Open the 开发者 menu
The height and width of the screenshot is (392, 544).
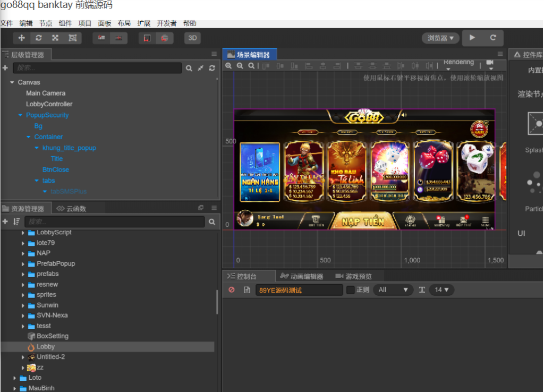166,23
